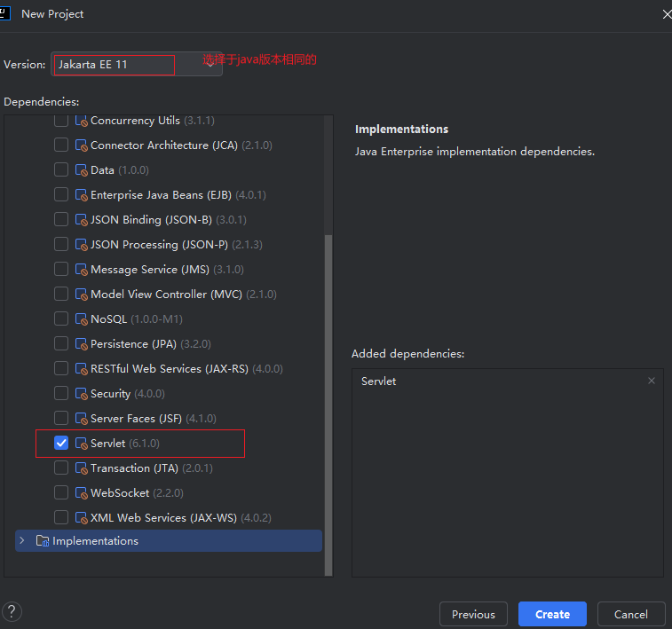Select the Implementations row label
The image size is (672, 629).
[95, 541]
